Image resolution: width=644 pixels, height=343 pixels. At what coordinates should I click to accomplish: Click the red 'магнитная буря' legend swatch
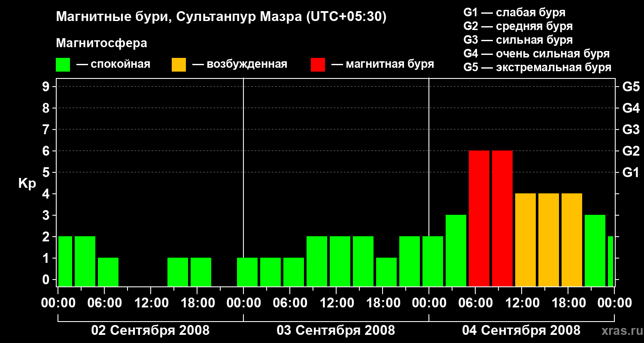coord(318,65)
